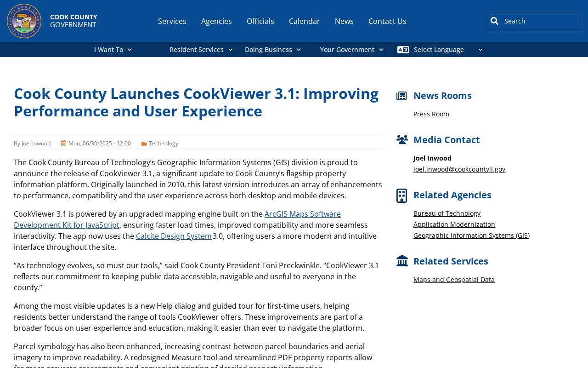Screen dimensions: 588x368
Task: Click the bold Joel Inwood contact name
Action: click(432, 158)
